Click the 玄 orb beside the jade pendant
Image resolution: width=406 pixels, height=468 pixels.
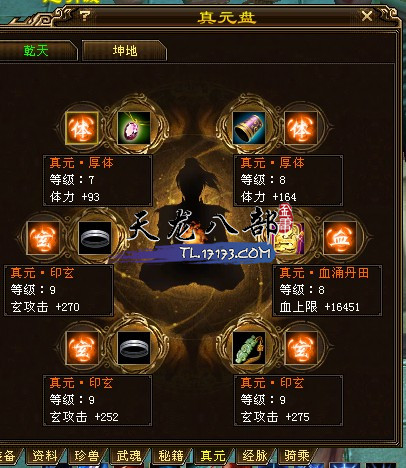coord(301,348)
